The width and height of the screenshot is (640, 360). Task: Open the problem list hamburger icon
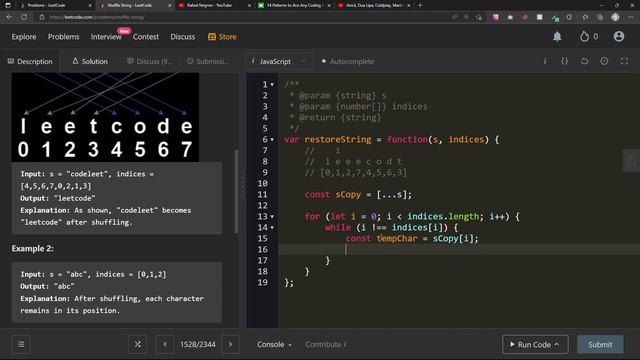click(x=21, y=344)
